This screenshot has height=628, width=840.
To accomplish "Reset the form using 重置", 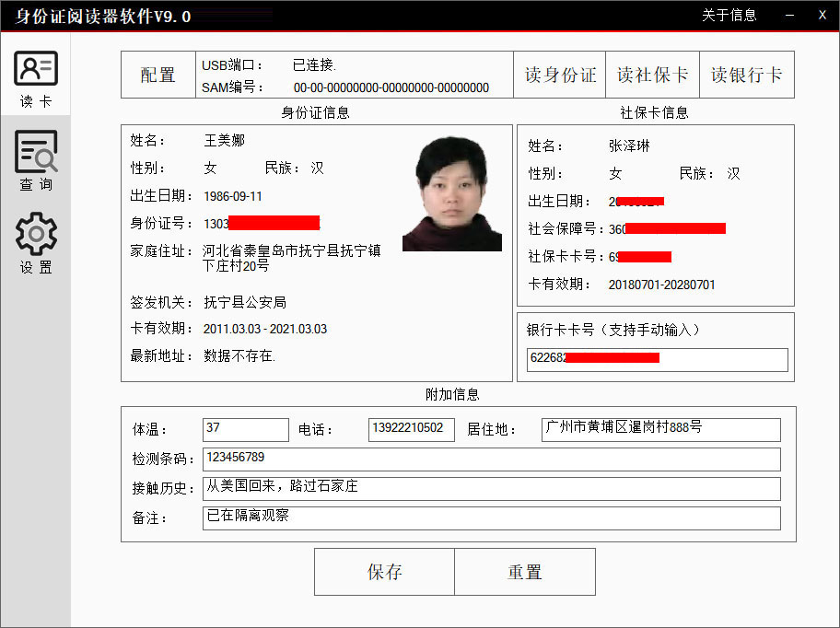I will click(x=525, y=571).
